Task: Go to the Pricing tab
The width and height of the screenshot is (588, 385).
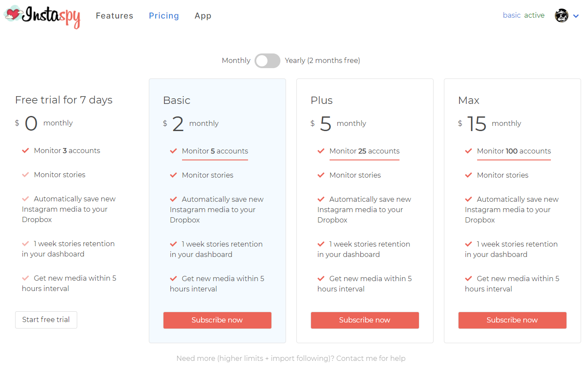Action: pos(164,16)
